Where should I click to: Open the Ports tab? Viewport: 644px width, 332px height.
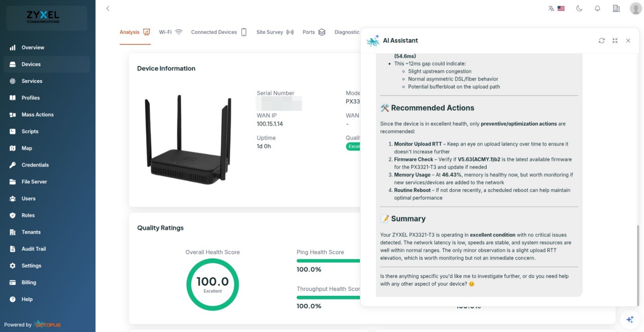click(x=314, y=32)
